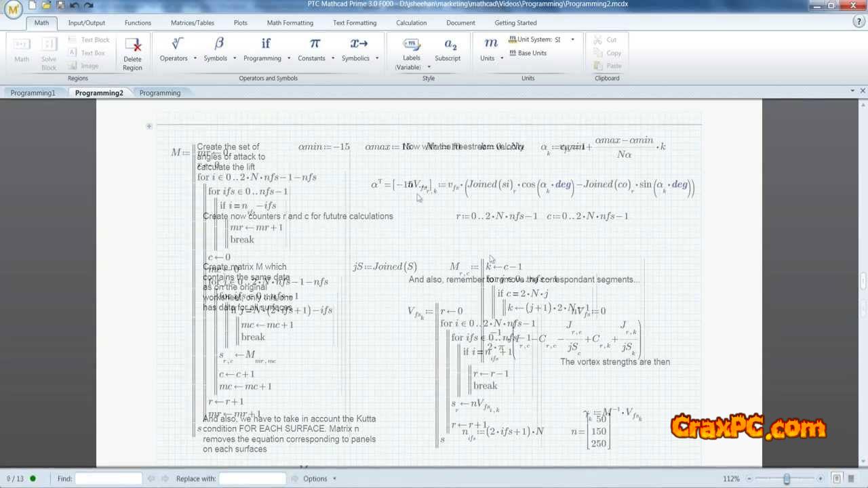Open the Unit System SI dropdown
Screen dimensions: 868x488
pyautogui.click(x=572, y=39)
